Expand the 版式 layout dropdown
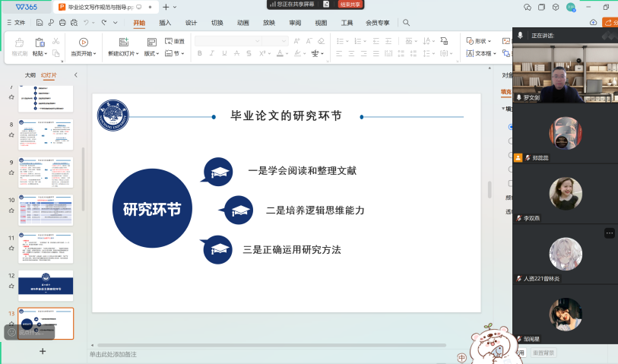This screenshot has height=364, width=618. [x=152, y=54]
